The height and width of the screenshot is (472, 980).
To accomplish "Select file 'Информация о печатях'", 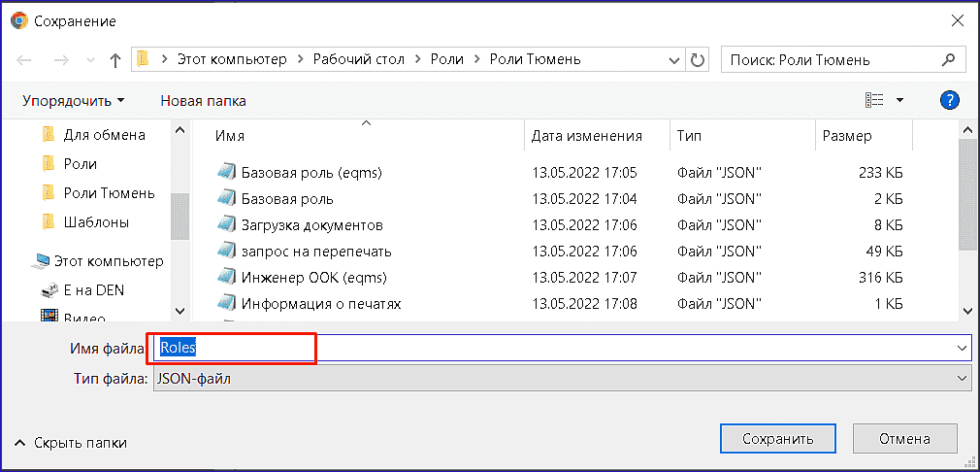I will point(320,304).
